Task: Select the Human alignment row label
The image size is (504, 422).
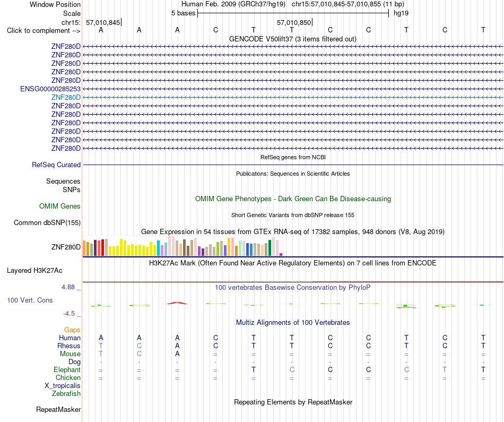Action: point(69,338)
